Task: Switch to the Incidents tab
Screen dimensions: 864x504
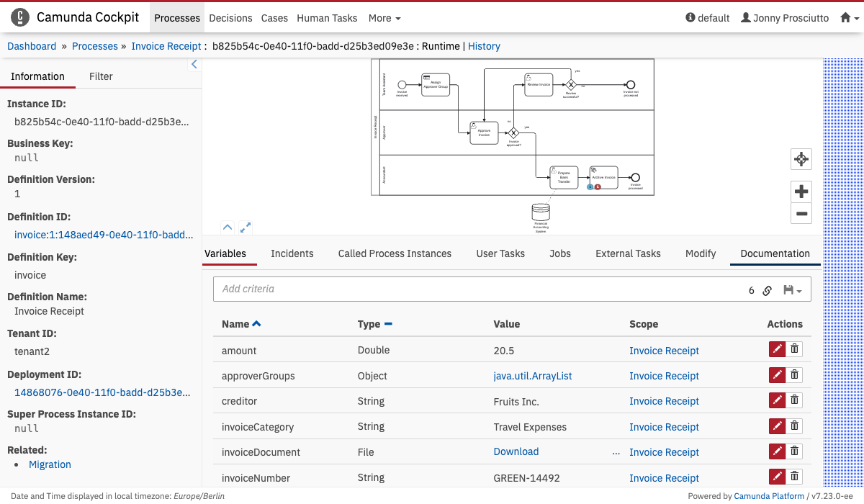Action: 292,253
